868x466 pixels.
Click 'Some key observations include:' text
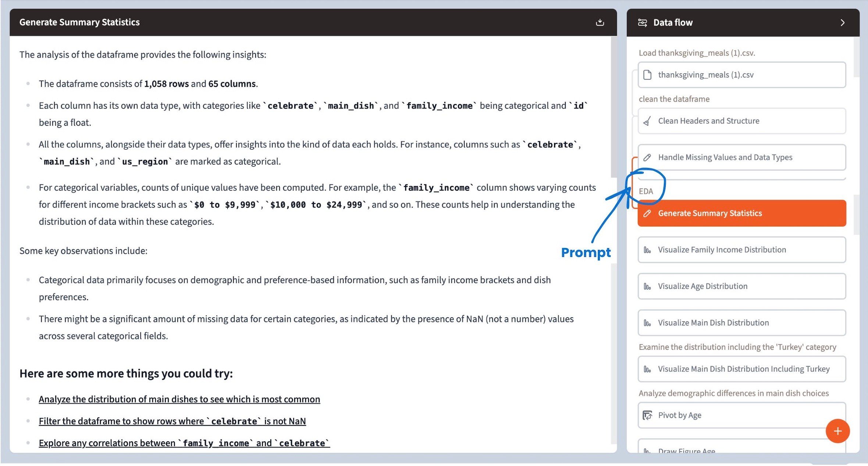(83, 251)
